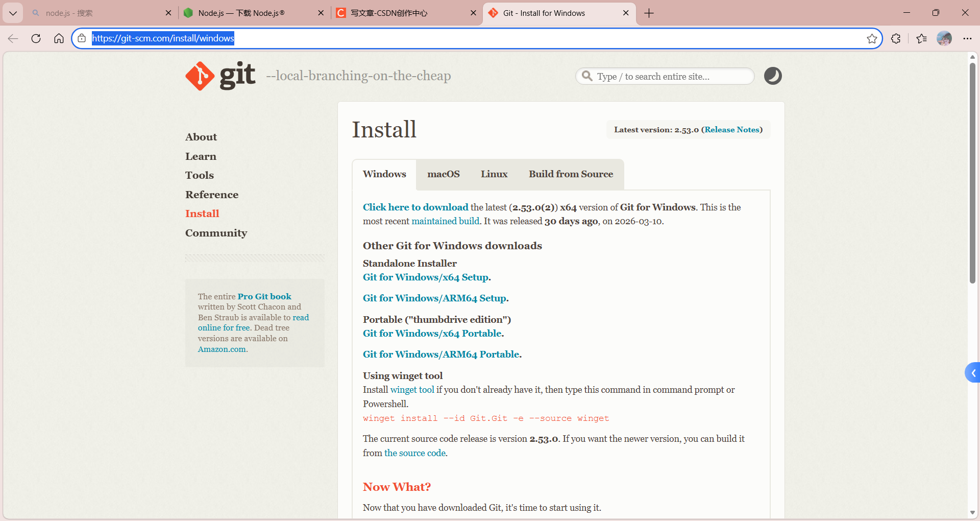Open the Release Notes link
The image size is (980, 521).
[731, 130]
